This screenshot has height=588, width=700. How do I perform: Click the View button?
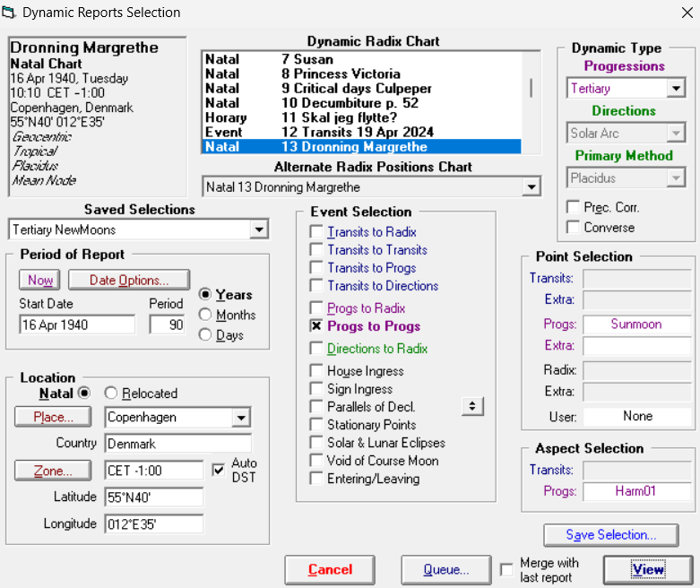(x=648, y=570)
